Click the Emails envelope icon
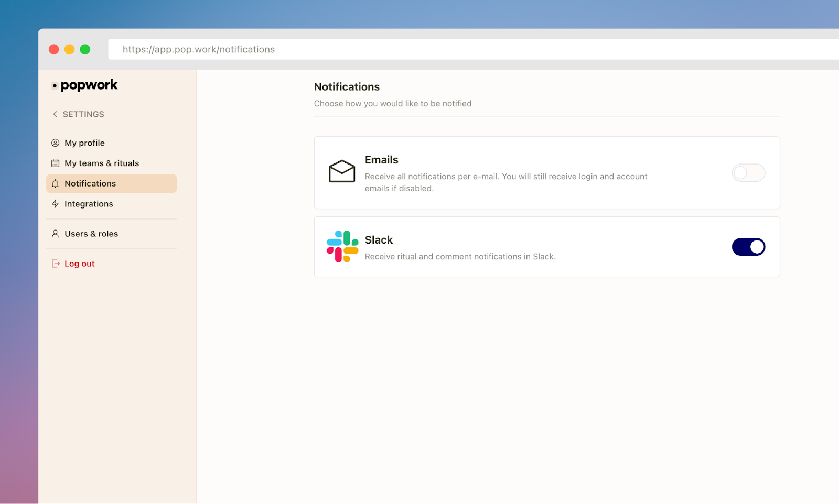 (x=342, y=171)
